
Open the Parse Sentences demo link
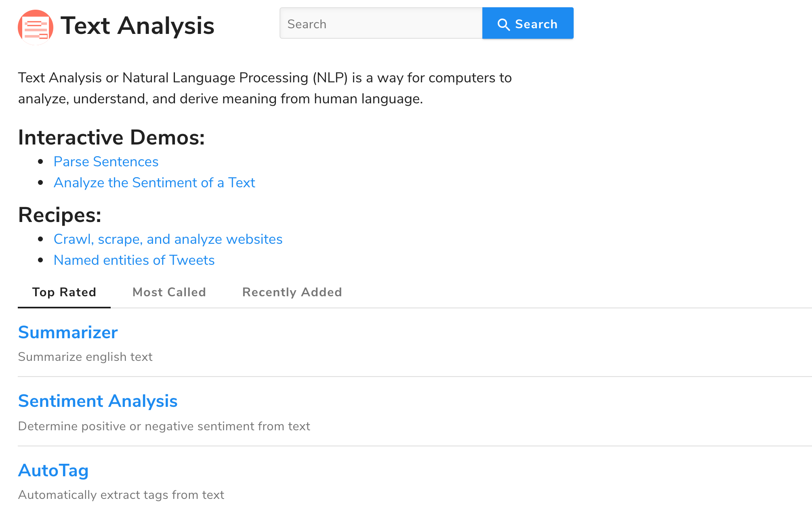click(106, 161)
